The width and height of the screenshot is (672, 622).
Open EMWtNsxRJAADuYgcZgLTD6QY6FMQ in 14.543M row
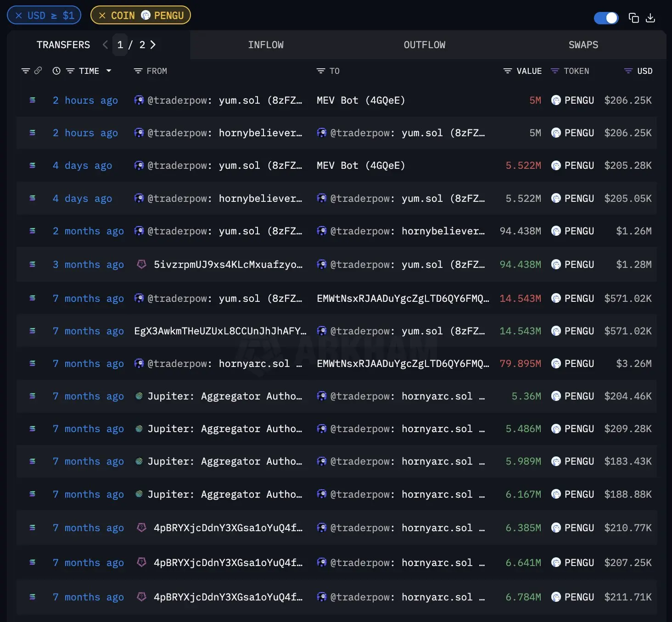click(403, 299)
